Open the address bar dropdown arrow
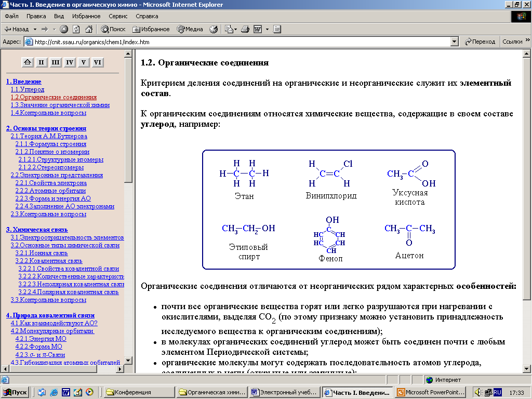Screen dimensions: 532x399 454,42
